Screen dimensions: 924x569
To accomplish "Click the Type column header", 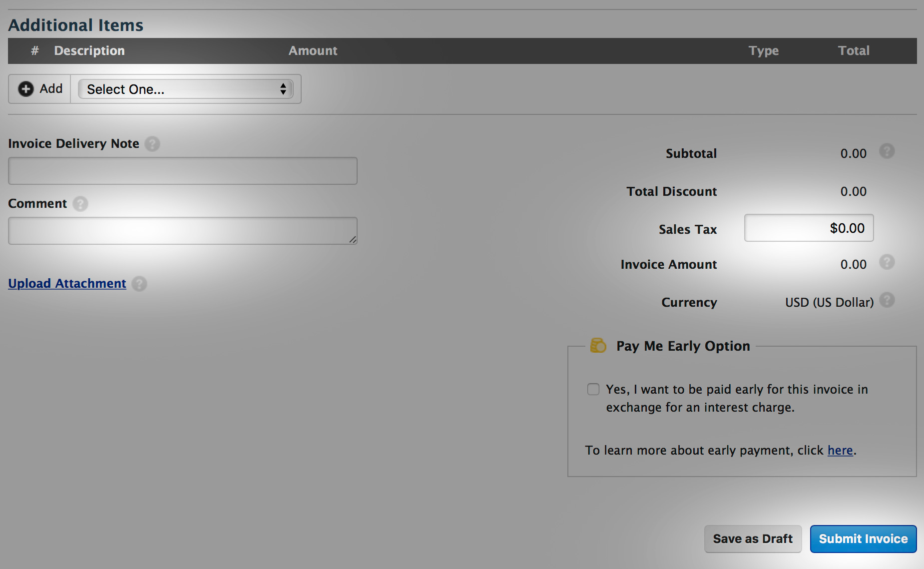I will pyautogui.click(x=763, y=51).
